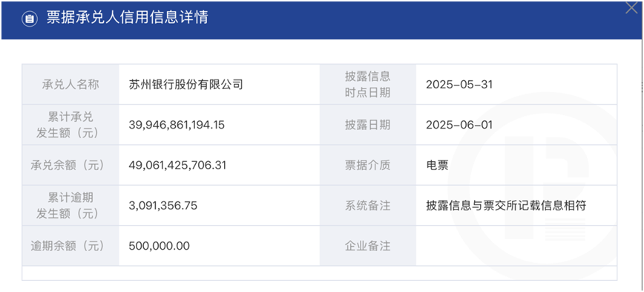Viewport: 644px width, 292px height.
Task: Click the overdue amount 3,091,356.75
Action: (163, 206)
